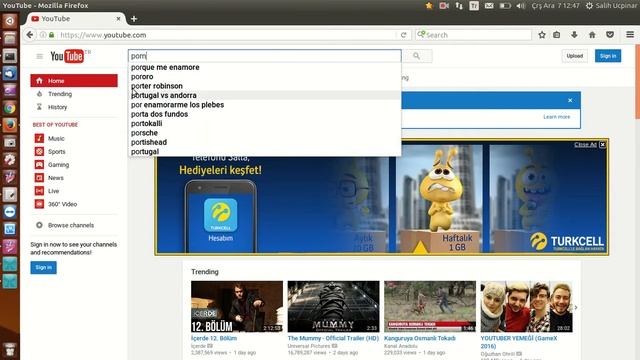Screen dimensions: 640x360
Task: Open Kanguruya Osmanlı Tokadı thumbnail
Action: [x=430, y=307]
